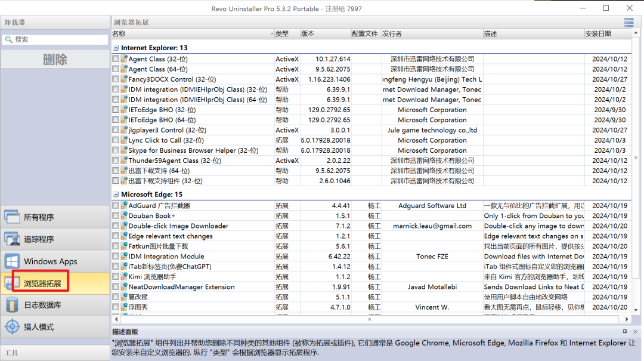This screenshot has width=644, height=361.
Task: Collapse the Microsoft Edge: 15 group
Action: tap(116, 195)
